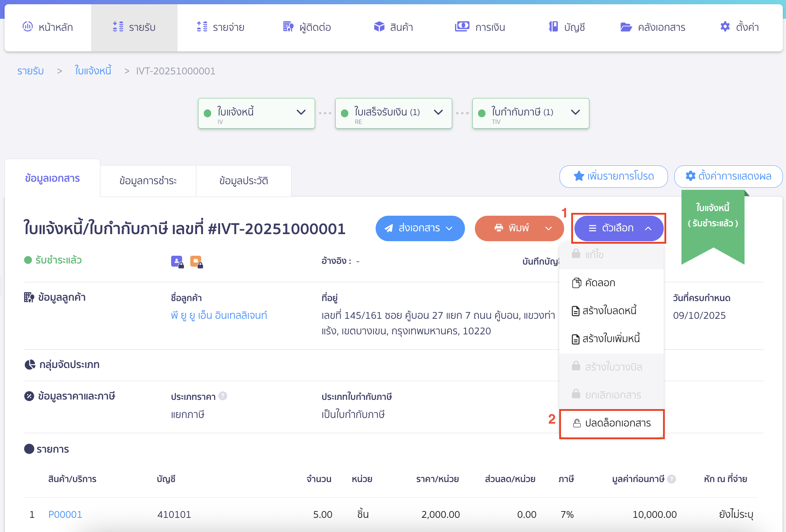This screenshot has width=786, height=532.
Task: Open customer พี ยู ยู เอ็น อินเทลลิเจนท์ link
Action: point(219,315)
